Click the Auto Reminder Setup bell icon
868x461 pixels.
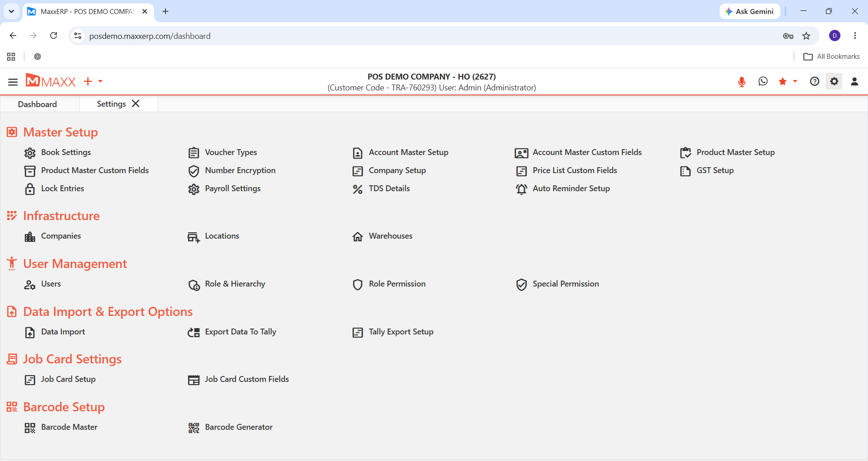[521, 189]
